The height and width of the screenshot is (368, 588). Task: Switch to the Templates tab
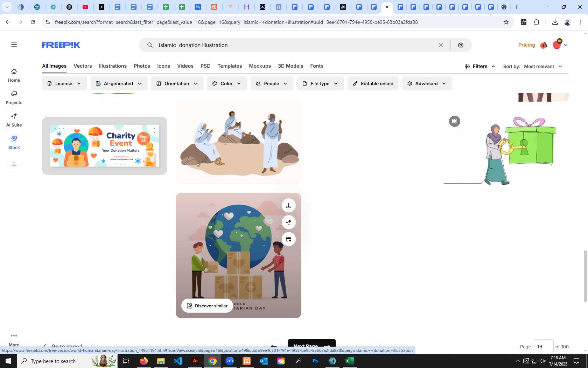(x=230, y=66)
